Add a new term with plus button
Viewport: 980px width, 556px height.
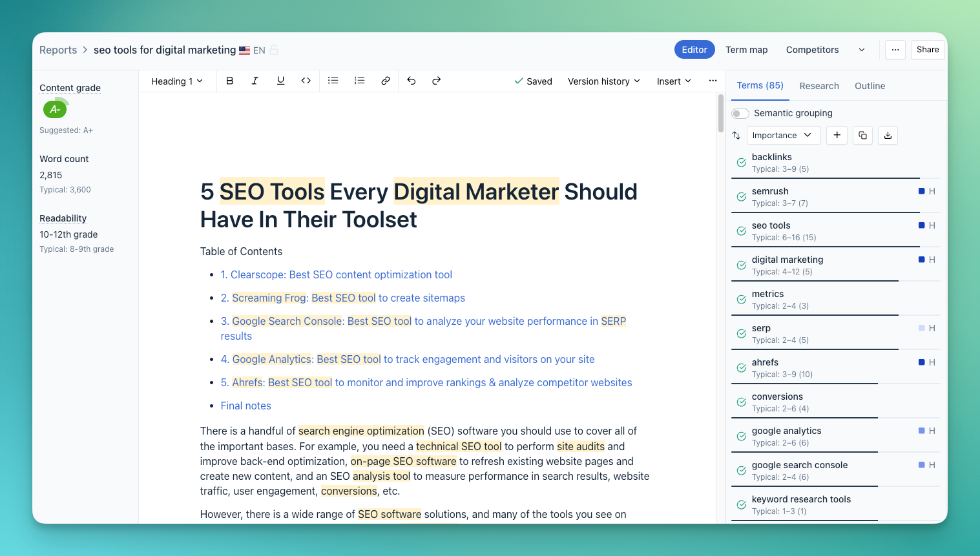pyautogui.click(x=837, y=135)
